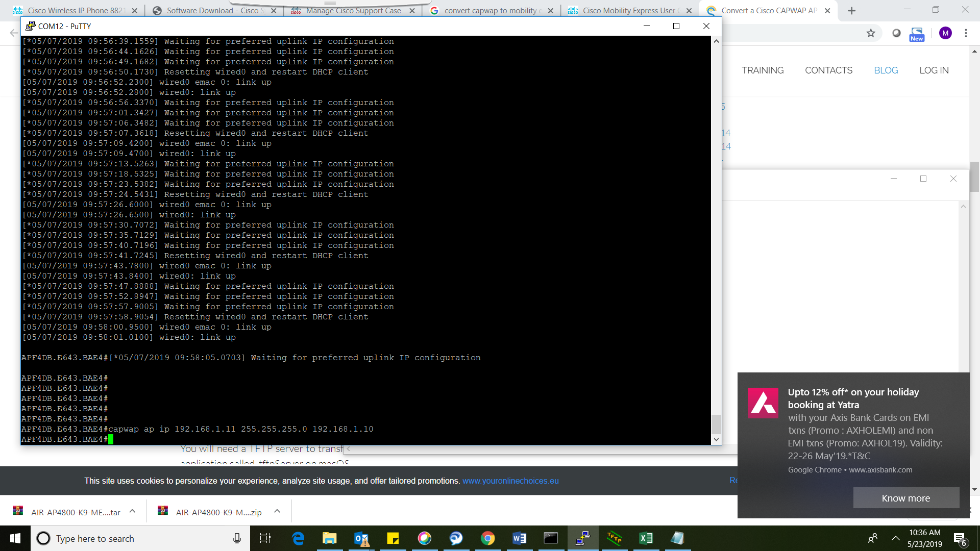980x551 pixels.
Task: Expand AIR-AP4800 zip download options
Action: tap(277, 511)
